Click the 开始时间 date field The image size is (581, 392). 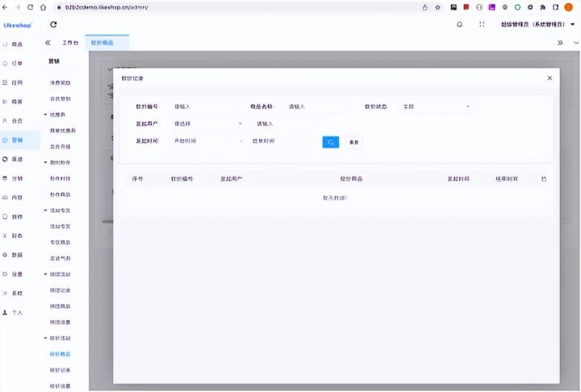point(204,141)
